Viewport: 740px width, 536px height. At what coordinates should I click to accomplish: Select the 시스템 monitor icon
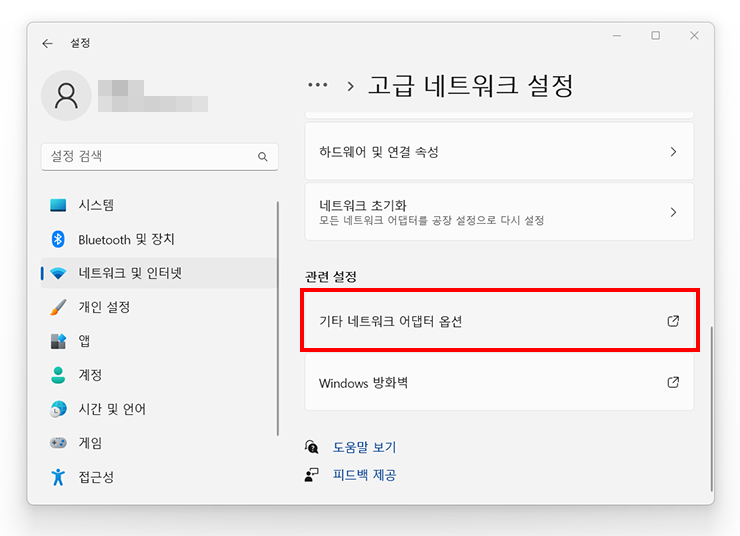[x=58, y=205]
